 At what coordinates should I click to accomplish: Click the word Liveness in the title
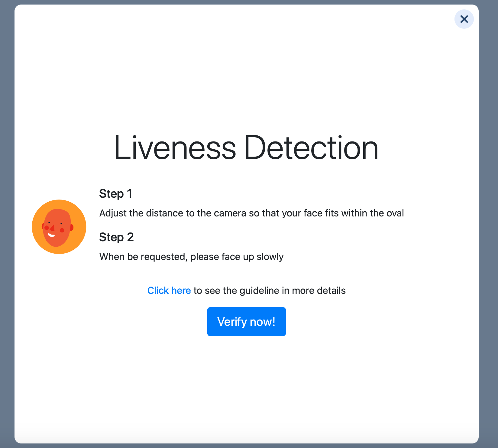click(175, 148)
